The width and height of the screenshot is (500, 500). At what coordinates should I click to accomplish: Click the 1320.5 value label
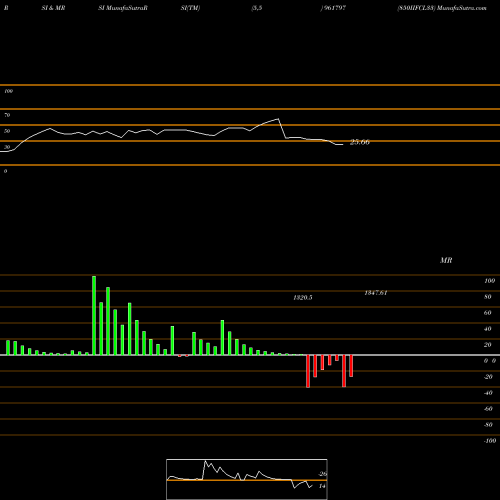coord(303,298)
